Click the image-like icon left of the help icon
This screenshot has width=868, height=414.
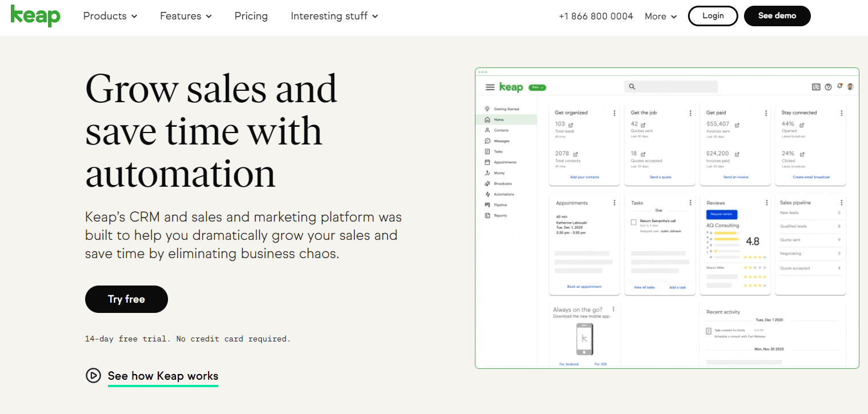(816, 87)
